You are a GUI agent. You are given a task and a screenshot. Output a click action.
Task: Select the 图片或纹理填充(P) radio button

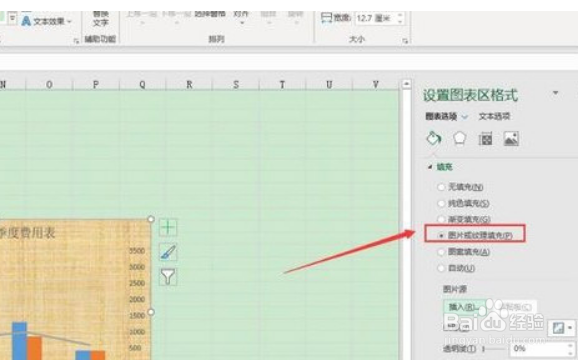(441, 235)
